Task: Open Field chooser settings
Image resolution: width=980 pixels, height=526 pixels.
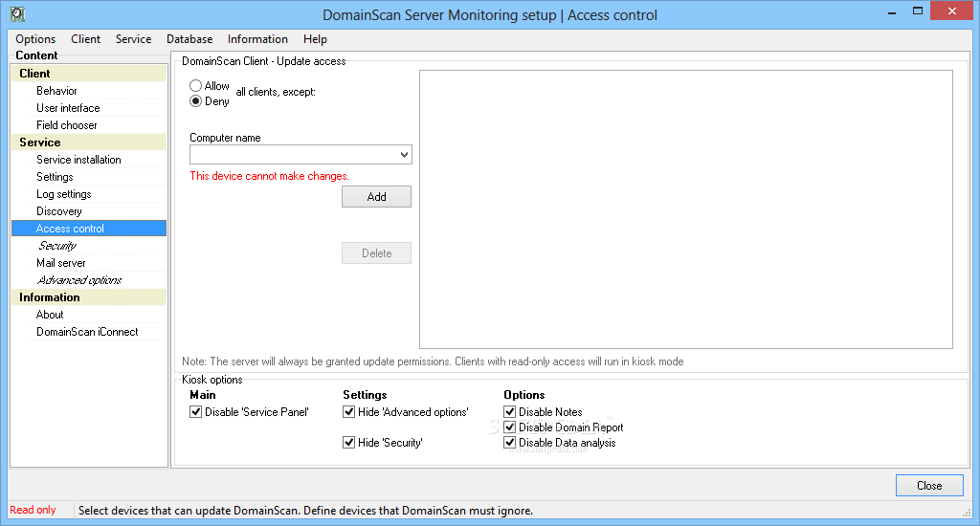Action: tap(66, 125)
